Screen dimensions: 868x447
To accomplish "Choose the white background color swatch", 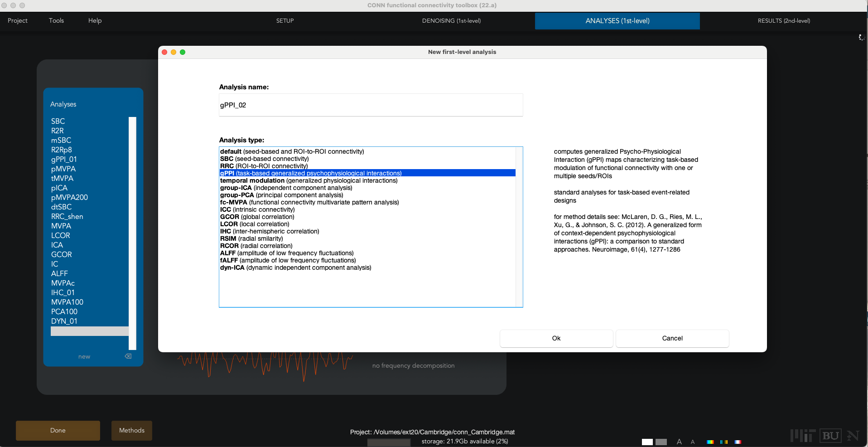I will click(647, 442).
